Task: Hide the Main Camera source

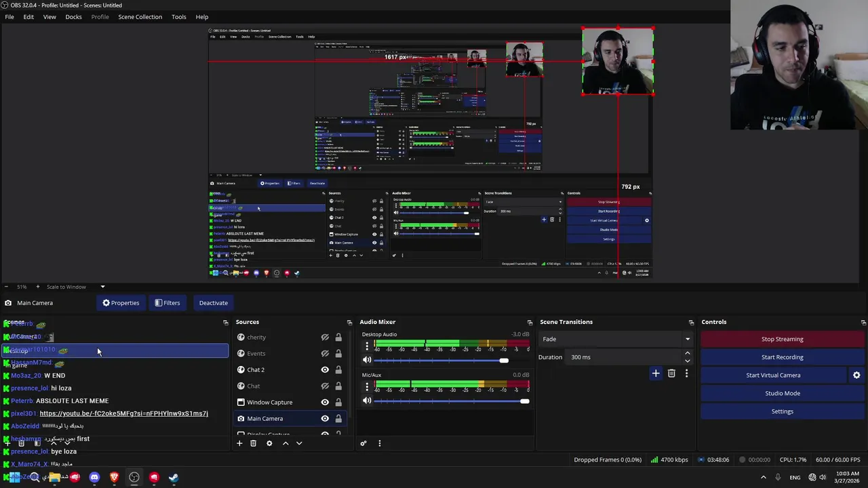Action: [x=325, y=418]
